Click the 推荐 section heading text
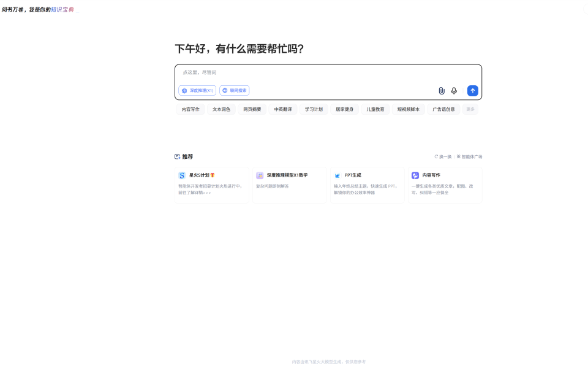Image resolution: width=588 pixels, height=368 pixels. pos(187,156)
